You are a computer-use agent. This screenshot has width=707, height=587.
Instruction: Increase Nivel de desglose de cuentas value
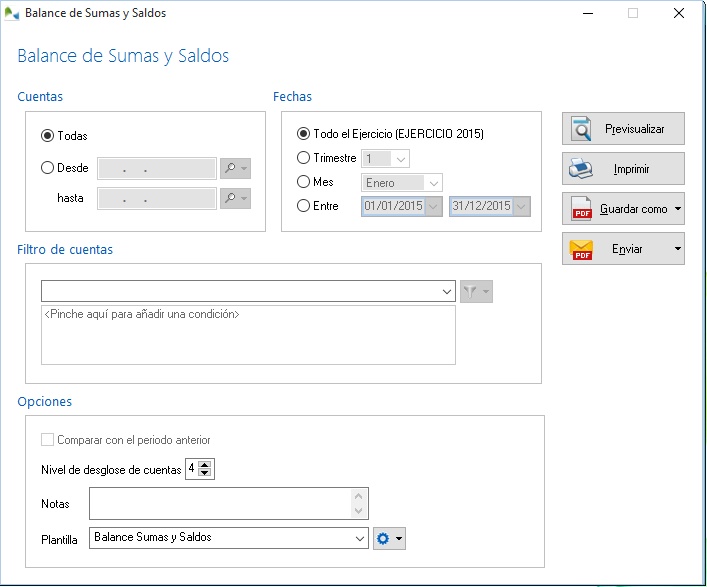205,464
